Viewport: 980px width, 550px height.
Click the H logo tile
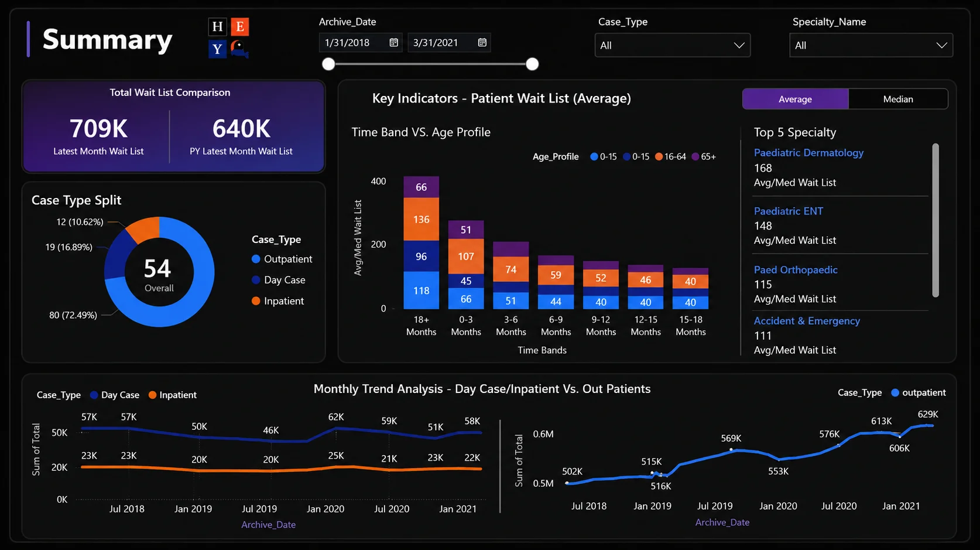[217, 26]
